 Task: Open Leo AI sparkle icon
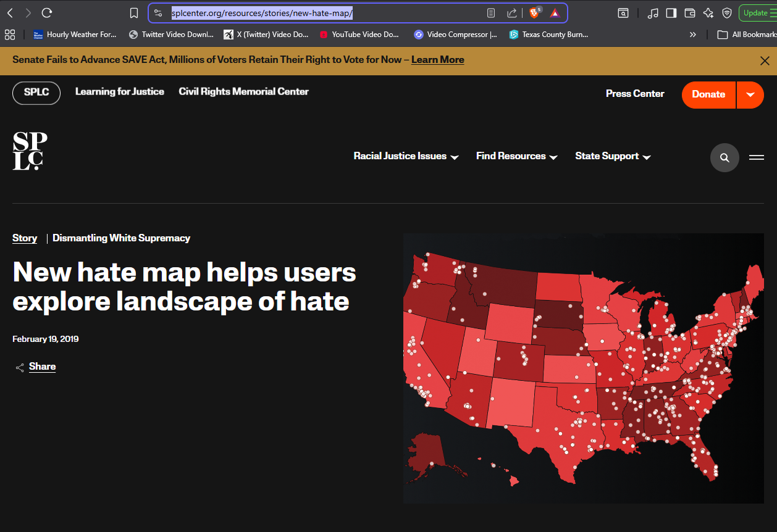[708, 13]
